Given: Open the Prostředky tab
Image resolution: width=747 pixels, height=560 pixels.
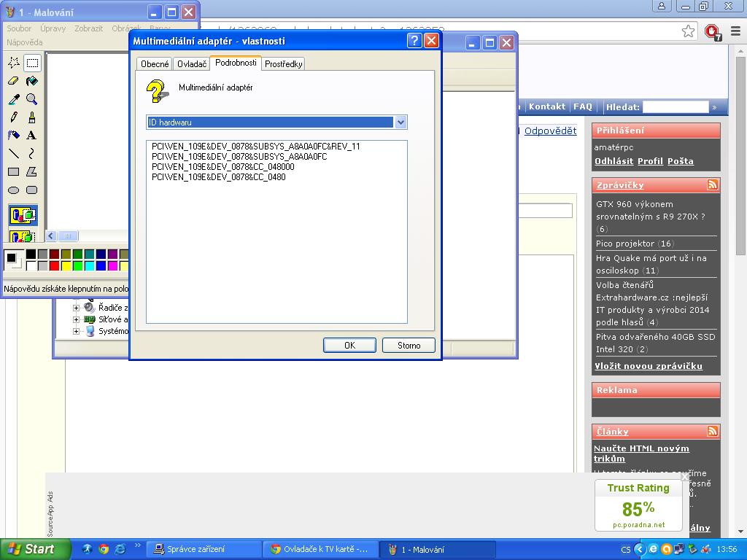Looking at the screenshot, I should 284,64.
